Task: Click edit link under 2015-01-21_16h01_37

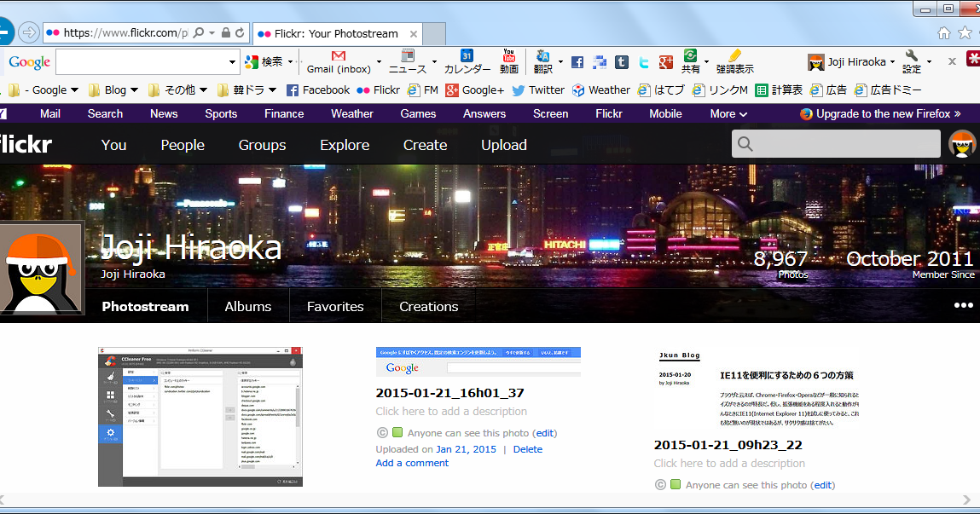Action: pos(544,433)
